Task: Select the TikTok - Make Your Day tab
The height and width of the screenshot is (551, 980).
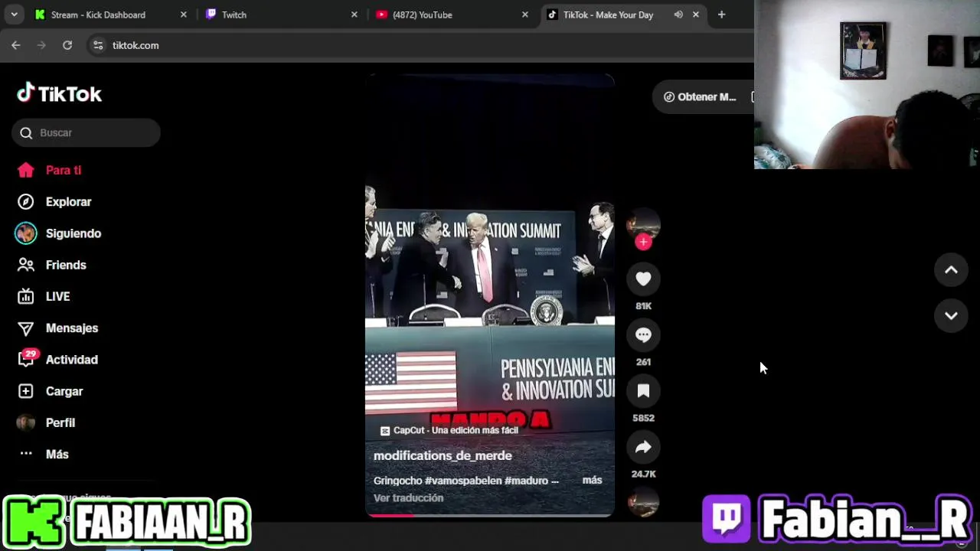Action: pos(608,15)
